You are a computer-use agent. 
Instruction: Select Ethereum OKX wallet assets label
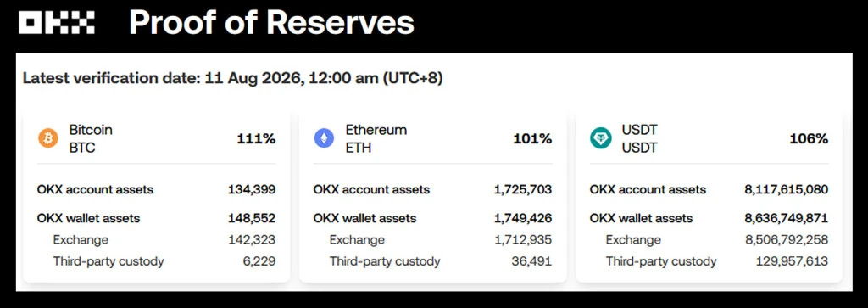point(364,218)
